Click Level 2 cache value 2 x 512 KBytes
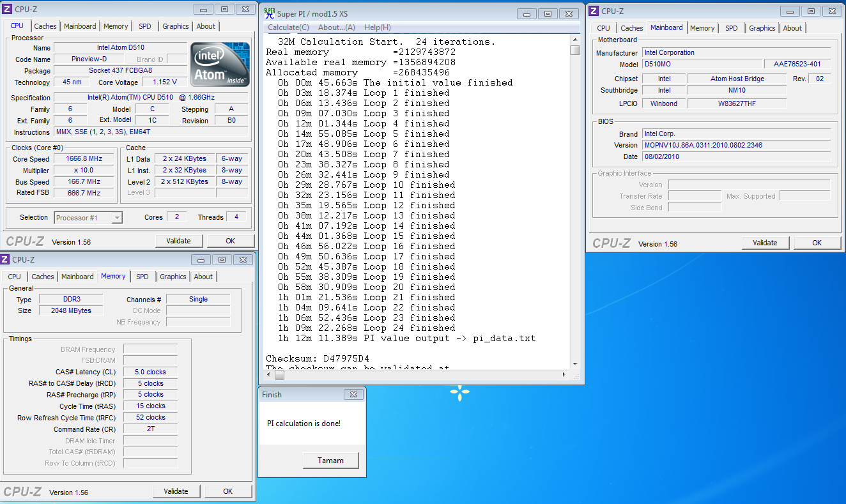This screenshot has width=846, height=504. tap(185, 182)
